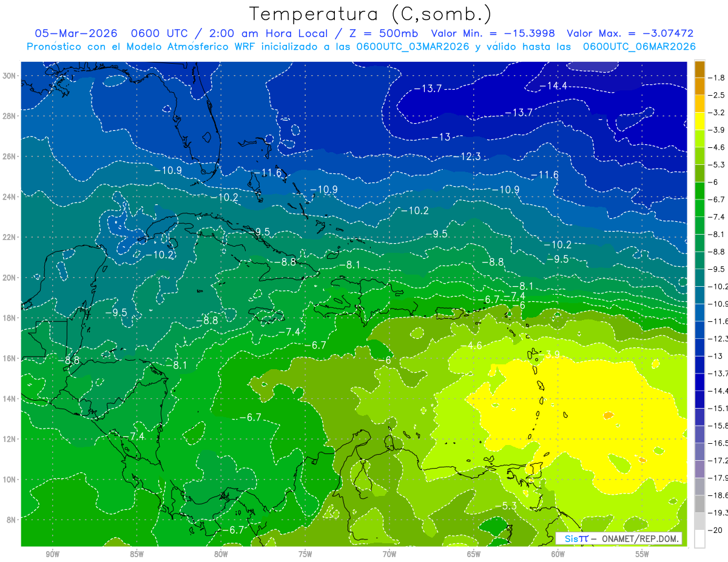The width and height of the screenshot is (728, 562).
Task: Click "Valor Max. = -3.07472" in the header
Action: (630, 33)
